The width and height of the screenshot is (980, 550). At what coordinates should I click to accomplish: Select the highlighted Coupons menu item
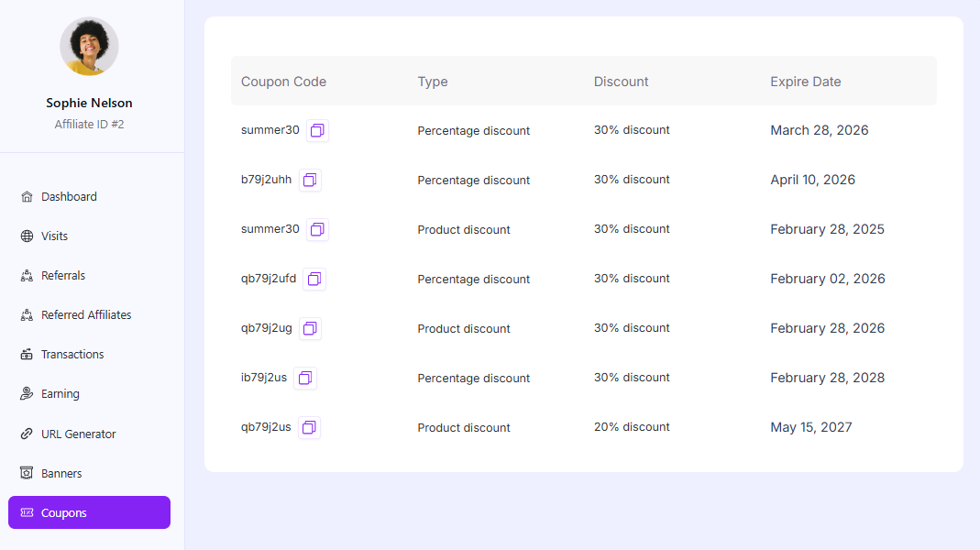pyautogui.click(x=89, y=513)
